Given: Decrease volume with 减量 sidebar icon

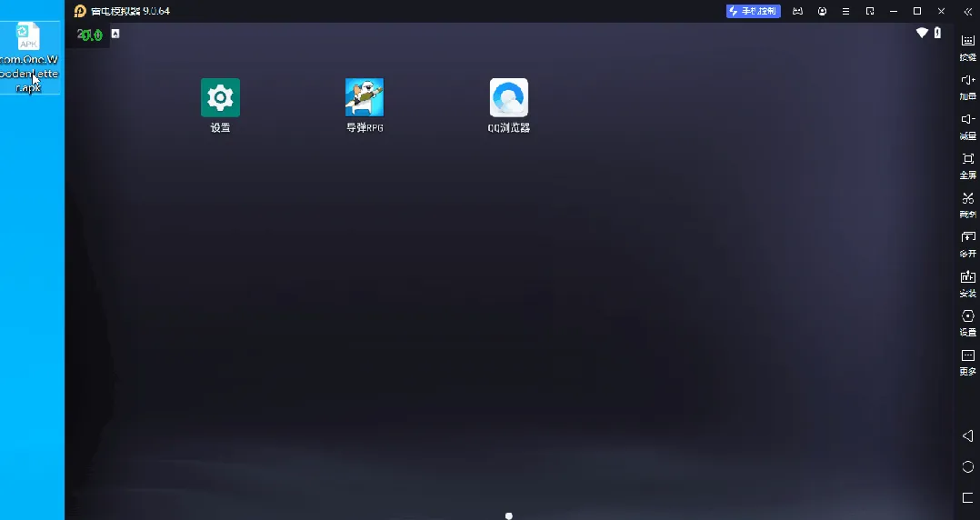Looking at the screenshot, I should [967, 125].
